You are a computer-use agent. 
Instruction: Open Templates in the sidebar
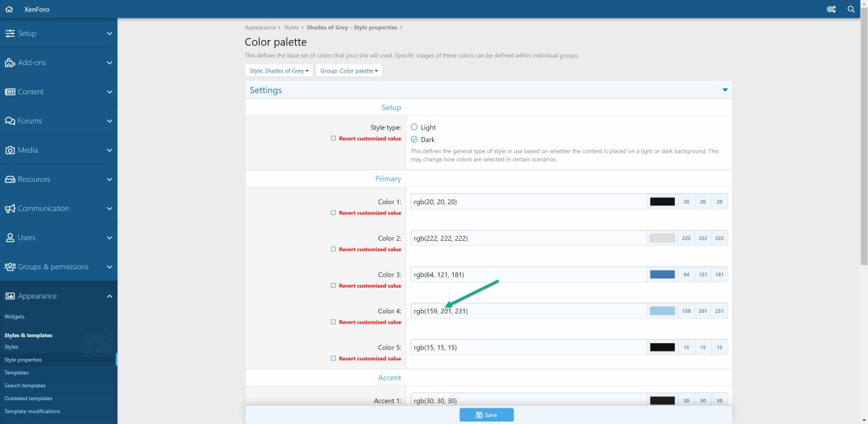pos(16,372)
